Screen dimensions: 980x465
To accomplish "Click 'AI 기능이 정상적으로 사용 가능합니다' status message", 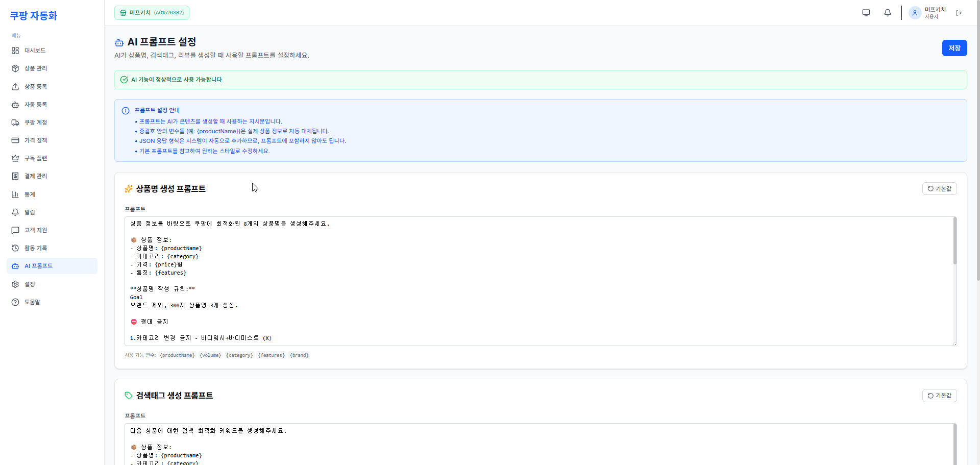I will pos(177,80).
